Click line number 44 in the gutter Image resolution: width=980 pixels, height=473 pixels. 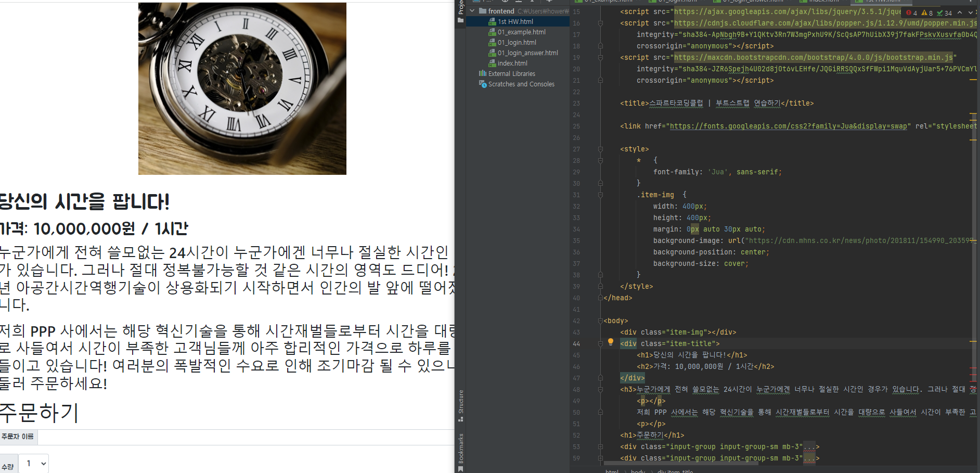coord(576,344)
